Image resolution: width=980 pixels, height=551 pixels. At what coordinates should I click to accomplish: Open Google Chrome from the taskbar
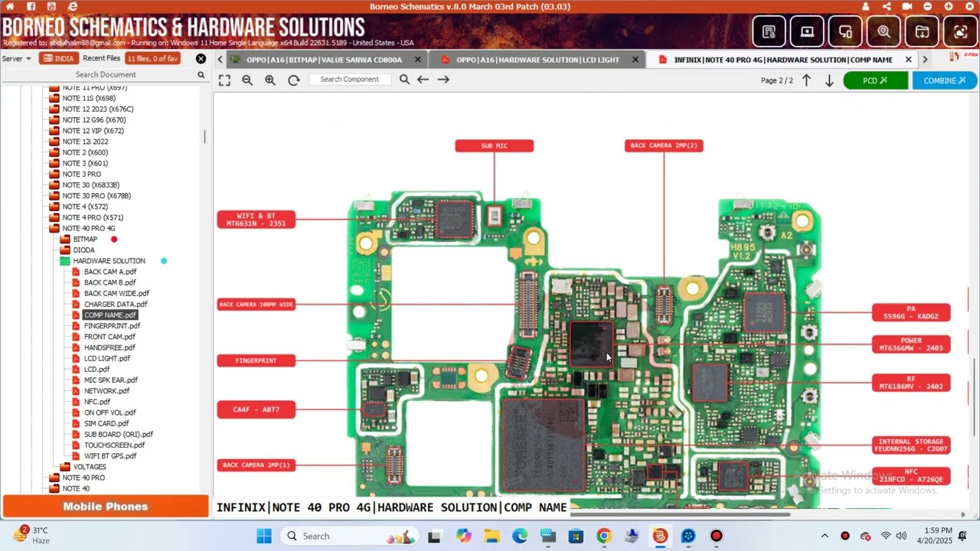coord(604,536)
